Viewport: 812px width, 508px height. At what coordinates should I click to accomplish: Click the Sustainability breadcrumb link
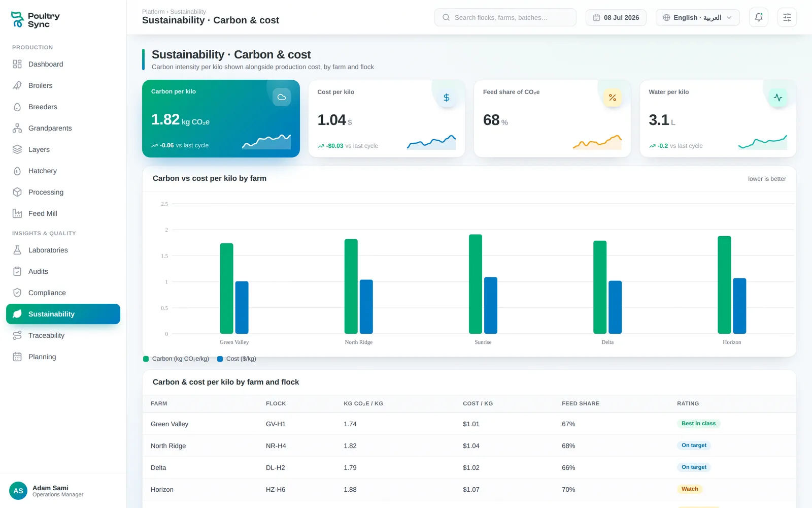[x=188, y=12]
